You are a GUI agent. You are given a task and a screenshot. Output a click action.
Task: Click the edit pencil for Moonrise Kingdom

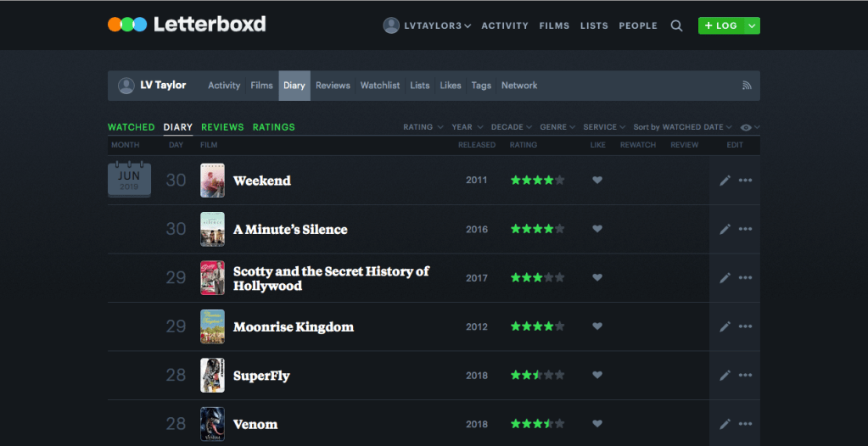[725, 326]
